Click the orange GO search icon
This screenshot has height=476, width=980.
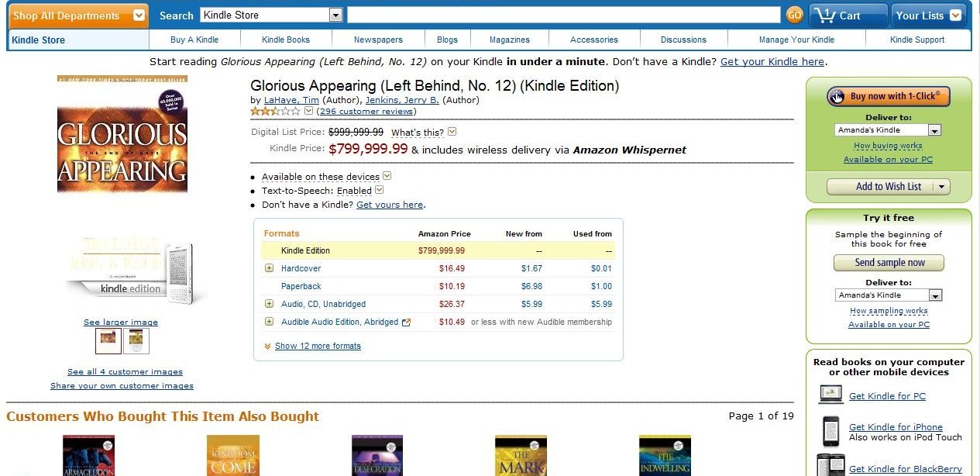tap(794, 15)
